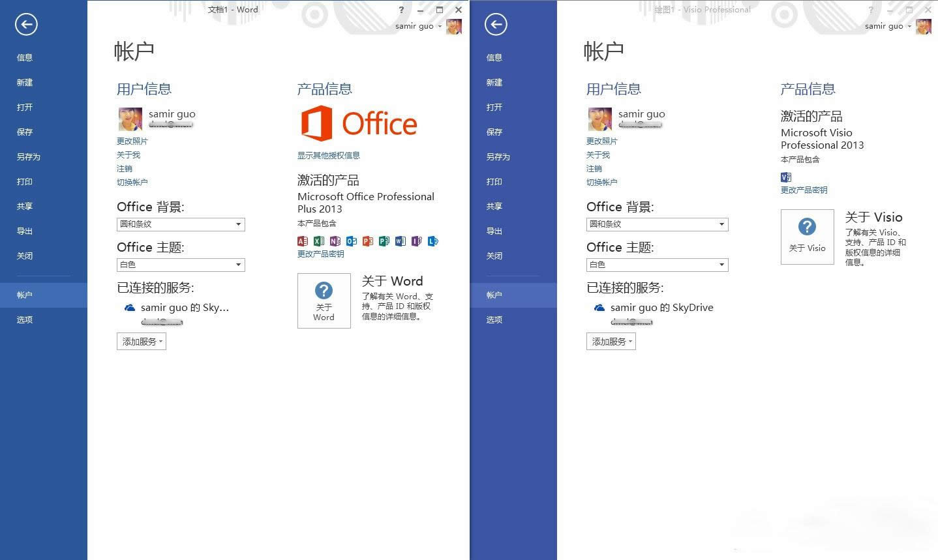938x560 pixels.
Task: Click the back arrow in the Word window
Action: pyautogui.click(x=26, y=25)
